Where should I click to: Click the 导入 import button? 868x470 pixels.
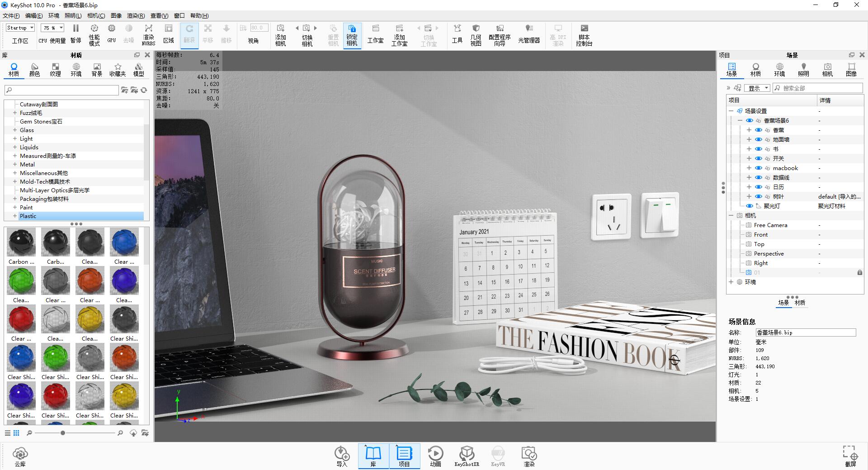342,456
